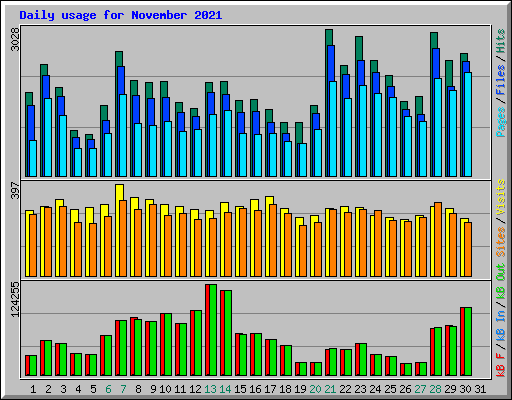
Task: Click the title "Daily usage for November 2021"
Action: click(120, 15)
